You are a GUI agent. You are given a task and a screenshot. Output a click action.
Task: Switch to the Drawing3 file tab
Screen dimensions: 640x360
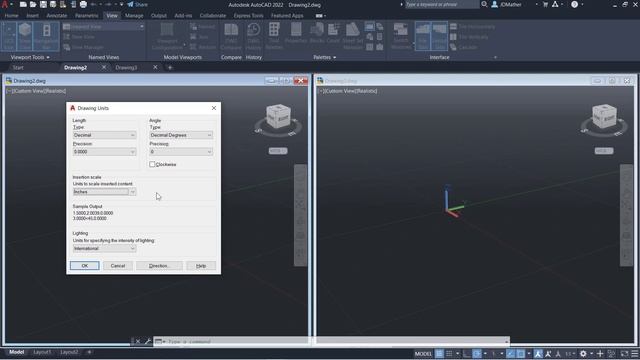tap(126, 67)
